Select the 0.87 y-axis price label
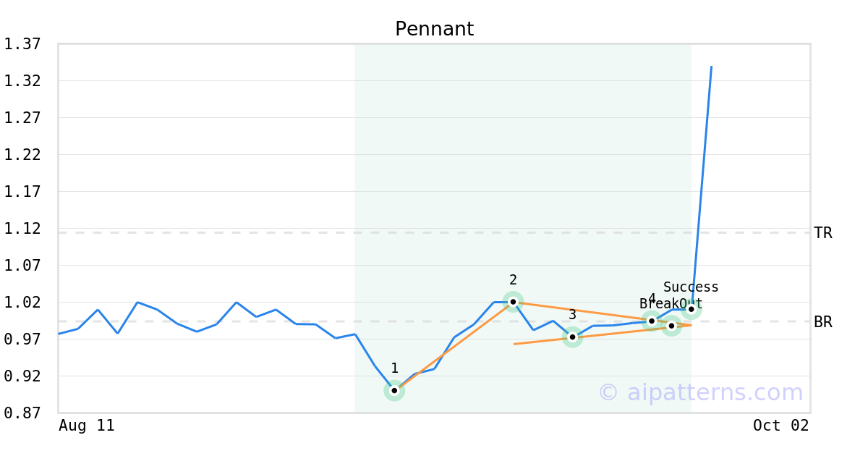 [22, 413]
